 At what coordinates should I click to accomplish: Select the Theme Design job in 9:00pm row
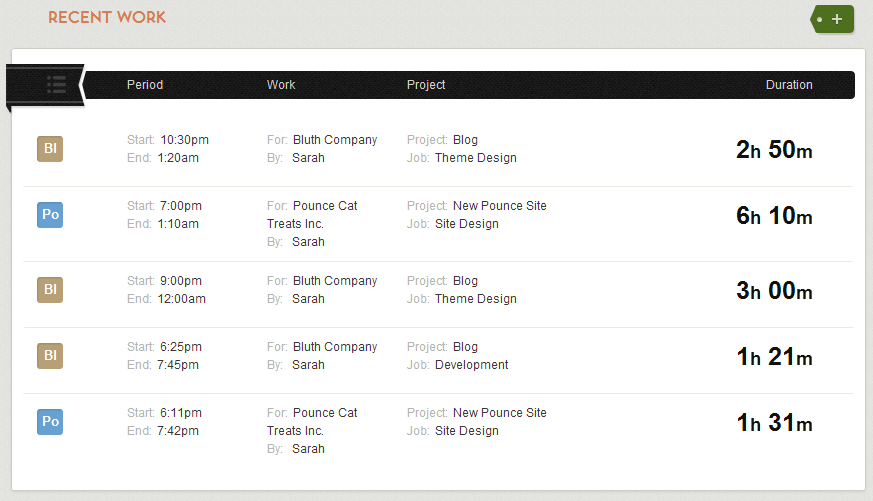475,299
